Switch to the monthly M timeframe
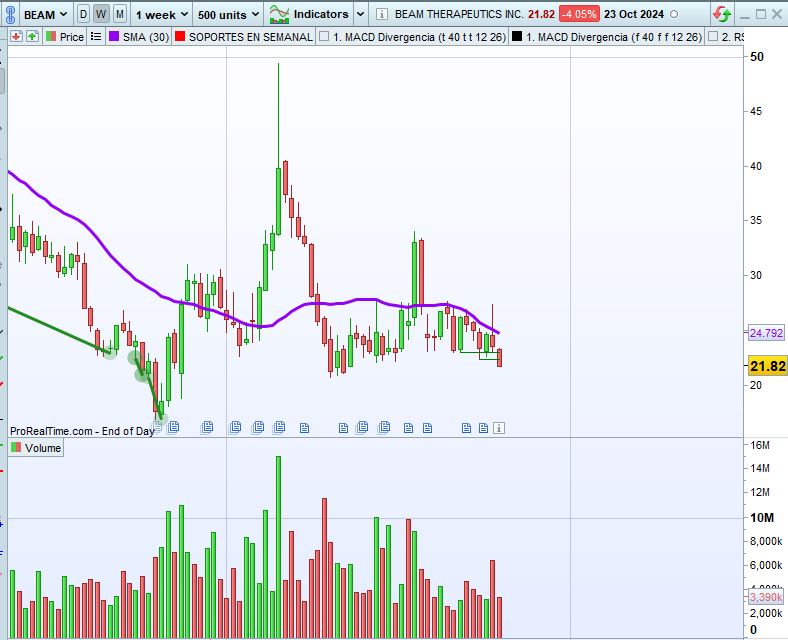Viewport: 788px width, 640px height. [x=120, y=14]
